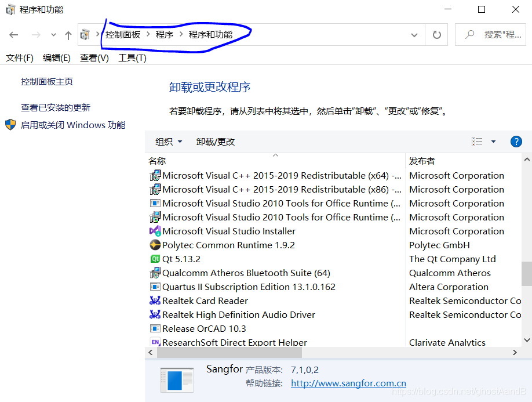Viewport: 532px width, 402px height.
Task: Go up one level with up arrow
Action: pyautogui.click(x=68, y=35)
